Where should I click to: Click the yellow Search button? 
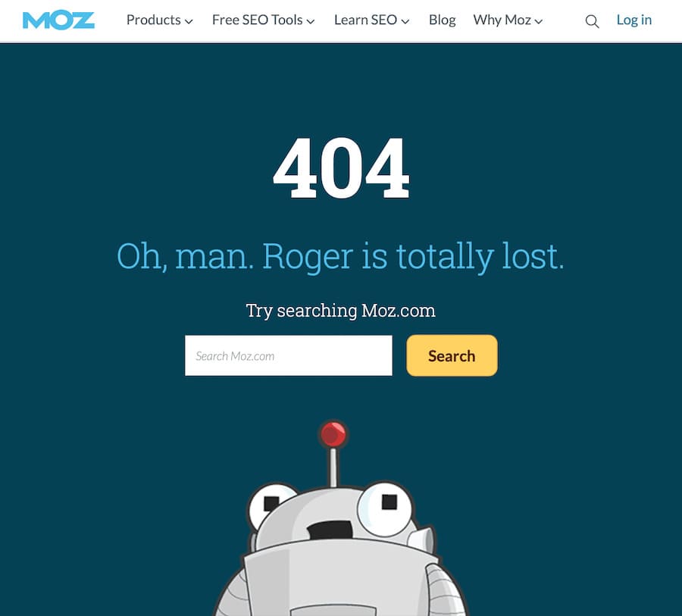coord(452,355)
